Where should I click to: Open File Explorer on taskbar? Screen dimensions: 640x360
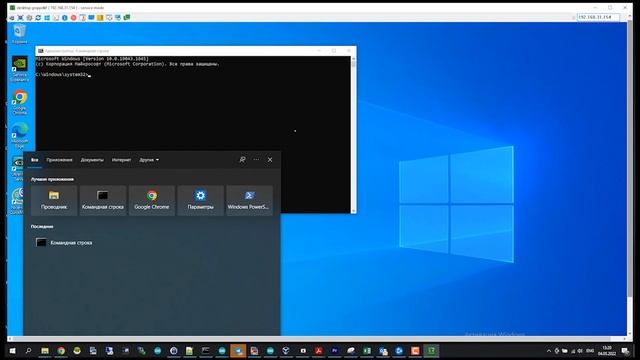coord(45,351)
